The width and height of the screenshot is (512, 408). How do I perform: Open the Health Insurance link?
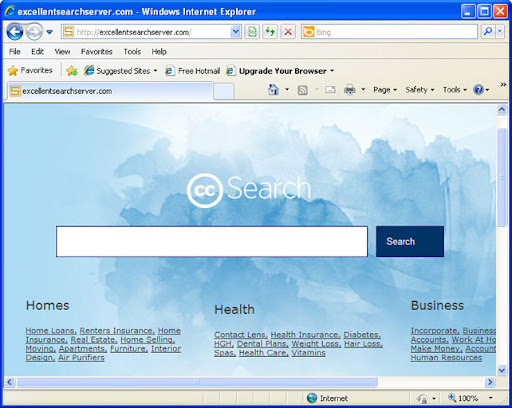pyautogui.click(x=305, y=335)
